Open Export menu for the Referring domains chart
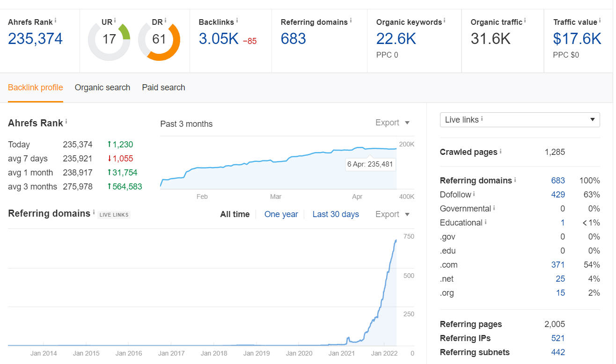This screenshot has width=616, height=364. 393,214
